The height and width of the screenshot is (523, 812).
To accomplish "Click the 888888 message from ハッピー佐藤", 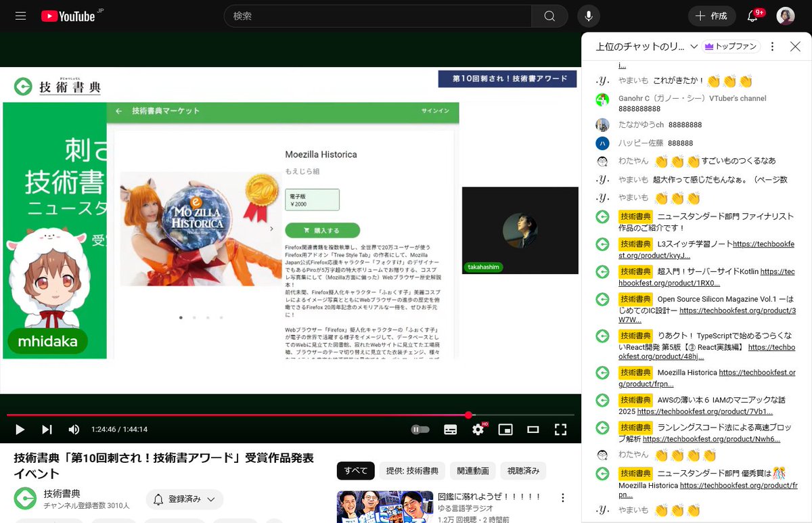I will coord(680,143).
